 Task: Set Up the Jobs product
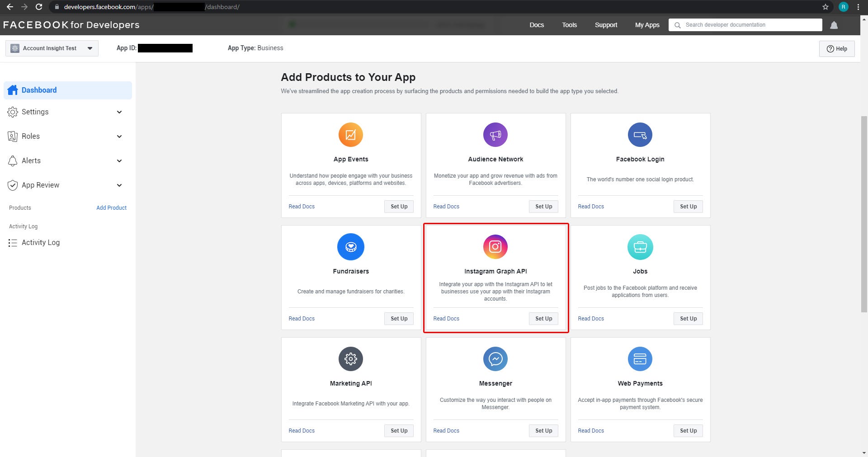(688, 319)
